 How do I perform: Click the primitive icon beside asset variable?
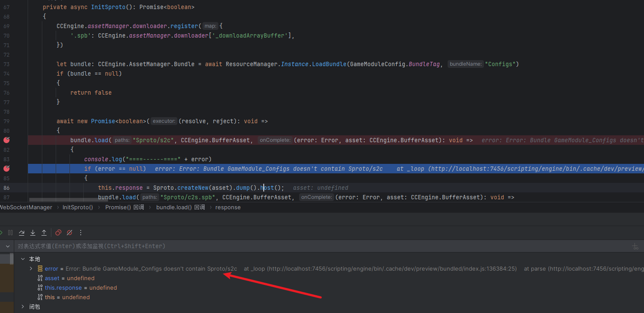(x=40, y=278)
